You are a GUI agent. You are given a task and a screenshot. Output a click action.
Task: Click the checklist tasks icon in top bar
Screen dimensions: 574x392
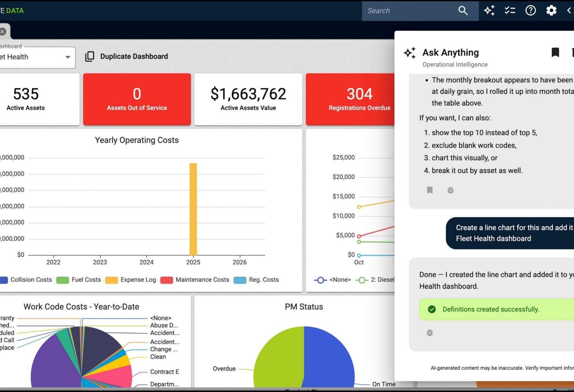point(510,11)
